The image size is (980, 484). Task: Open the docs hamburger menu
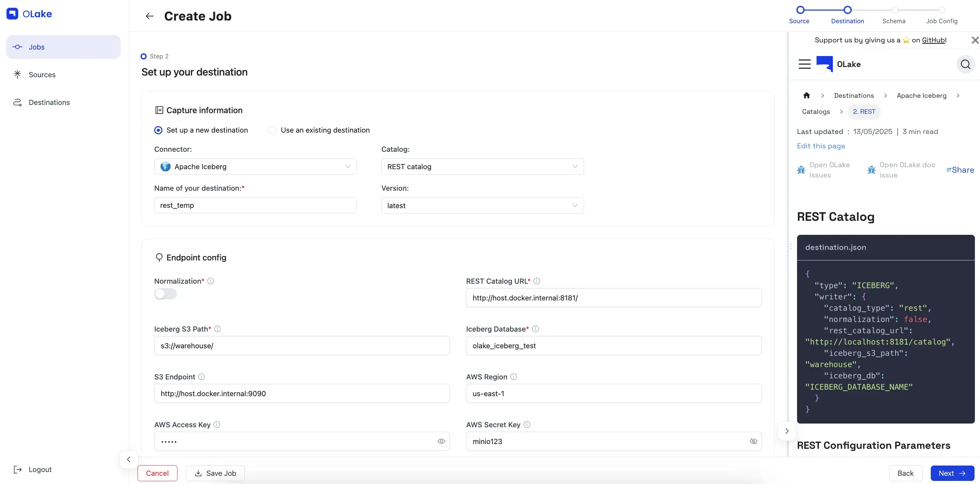click(x=804, y=64)
